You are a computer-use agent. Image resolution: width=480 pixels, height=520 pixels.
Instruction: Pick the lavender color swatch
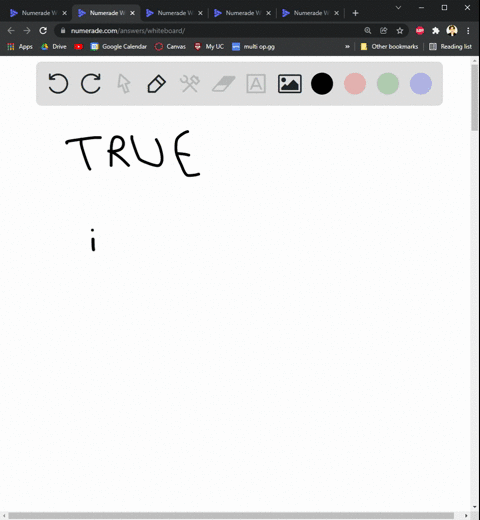pos(421,83)
